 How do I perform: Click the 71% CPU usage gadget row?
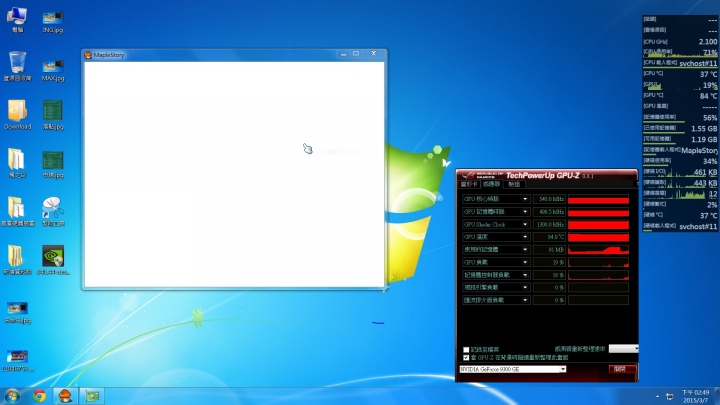[x=680, y=52]
